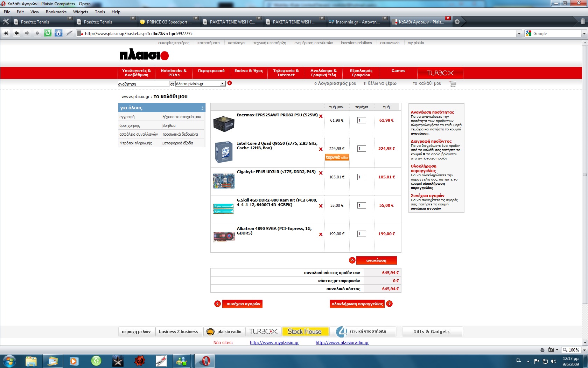Open the Tools menu
The height and width of the screenshot is (368, 588).
pyautogui.click(x=100, y=12)
